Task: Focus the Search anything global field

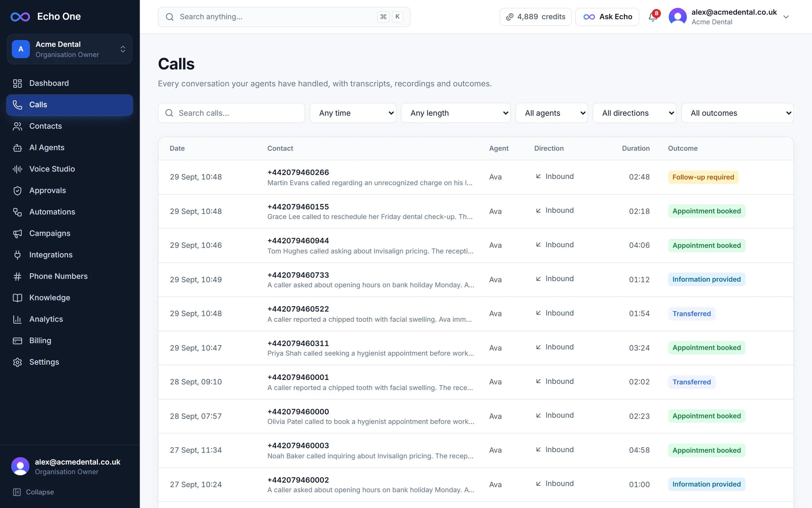Action: tap(284, 17)
